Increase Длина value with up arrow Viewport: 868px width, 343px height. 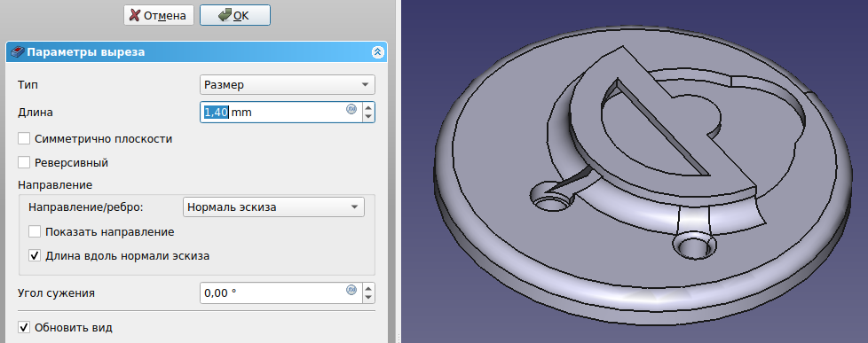(368, 107)
